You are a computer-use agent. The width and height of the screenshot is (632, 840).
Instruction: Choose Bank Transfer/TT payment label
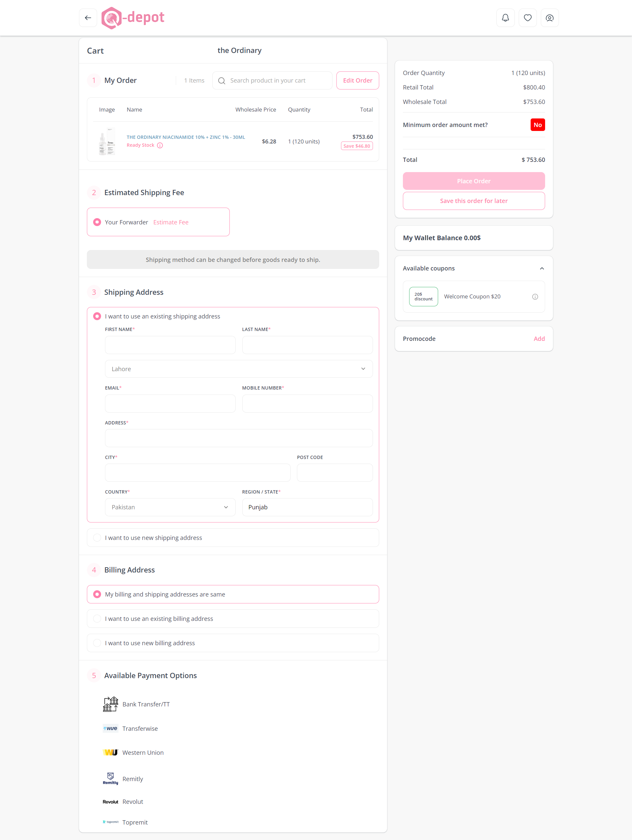[146, 704]
